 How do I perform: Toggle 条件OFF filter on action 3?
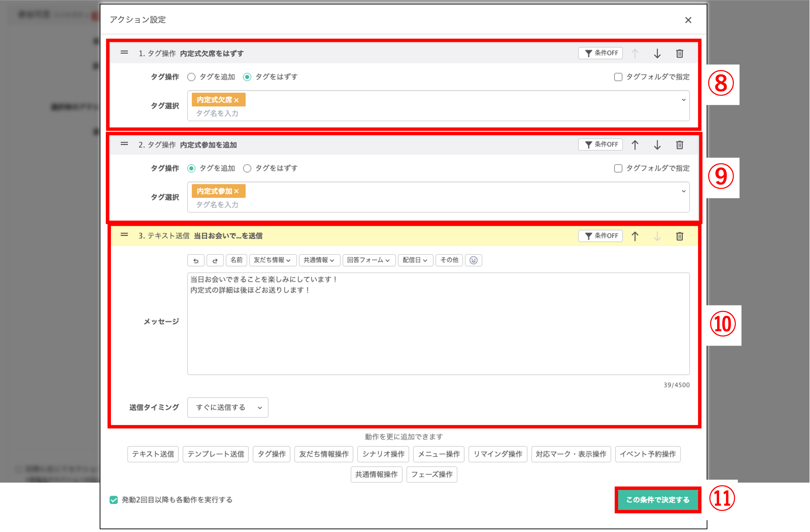[x=601, y=236]
